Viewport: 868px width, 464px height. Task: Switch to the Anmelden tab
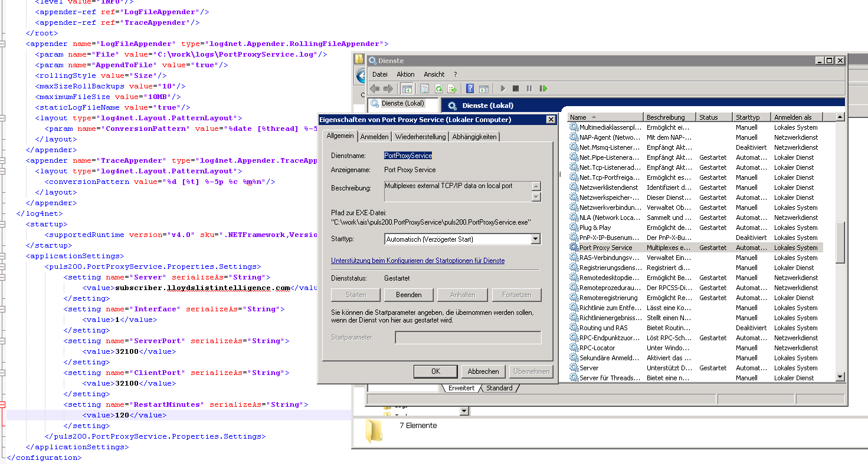(375, 137)
